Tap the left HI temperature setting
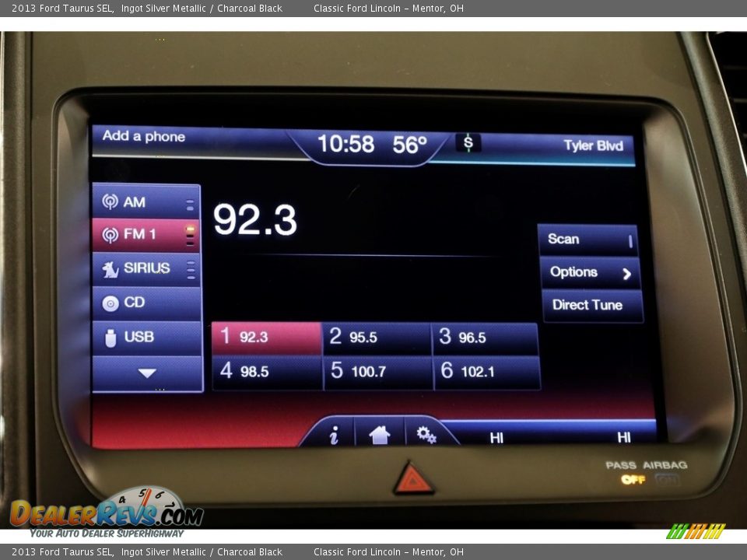This screenshot has height=560, width=747. 496,438
